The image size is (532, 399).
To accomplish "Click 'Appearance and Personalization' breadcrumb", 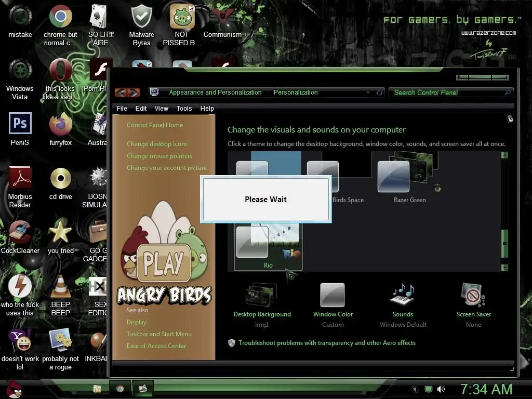I will (x=215, y=92).
